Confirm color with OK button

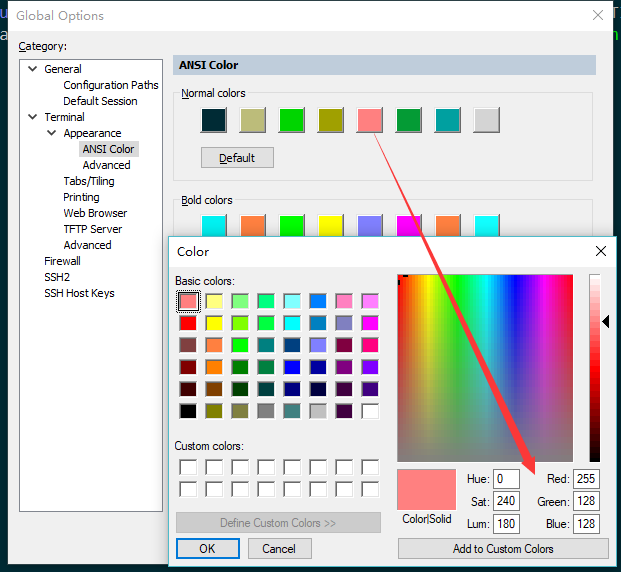coord(208,549)
